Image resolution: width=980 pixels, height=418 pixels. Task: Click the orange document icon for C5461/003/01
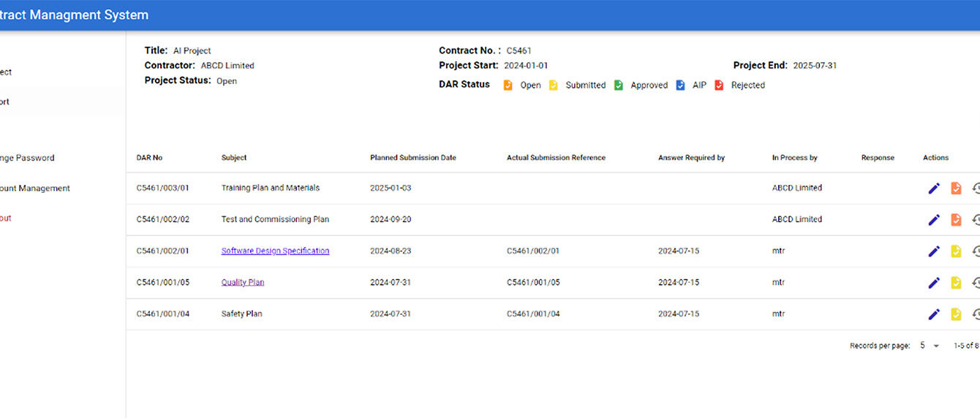click(955, 189)
